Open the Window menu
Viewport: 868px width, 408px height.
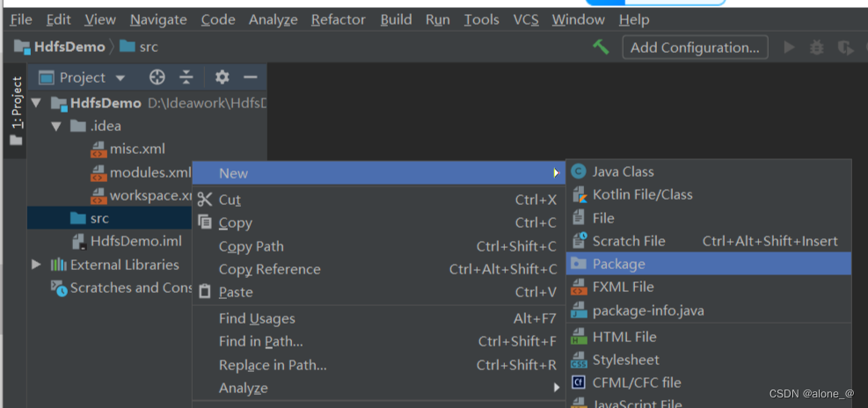[578, 20]
